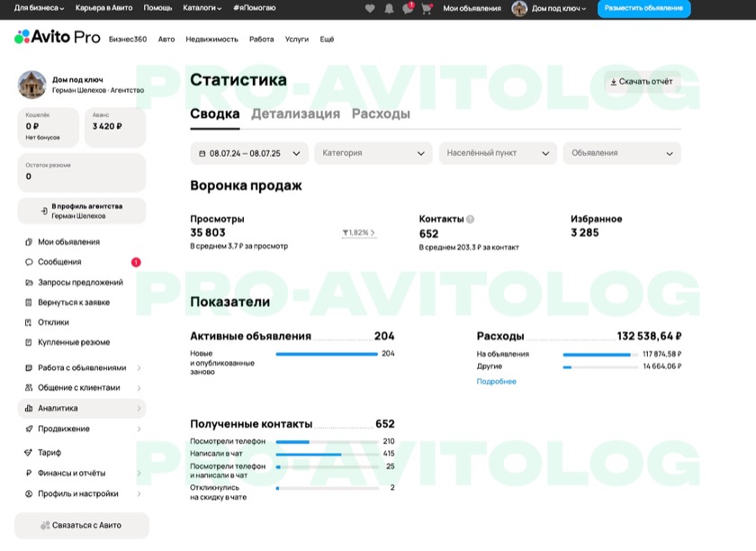Image resolution: width=756 pixels, height=551 pixels.
Task: Open Помощь link in top bar
Action: tap(157, 8)
